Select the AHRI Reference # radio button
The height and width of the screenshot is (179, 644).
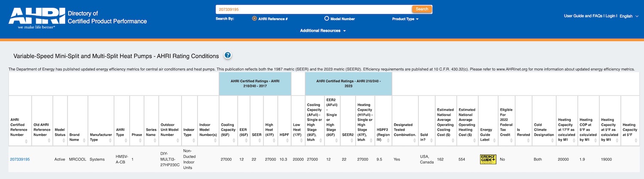(x=255, y=19)
